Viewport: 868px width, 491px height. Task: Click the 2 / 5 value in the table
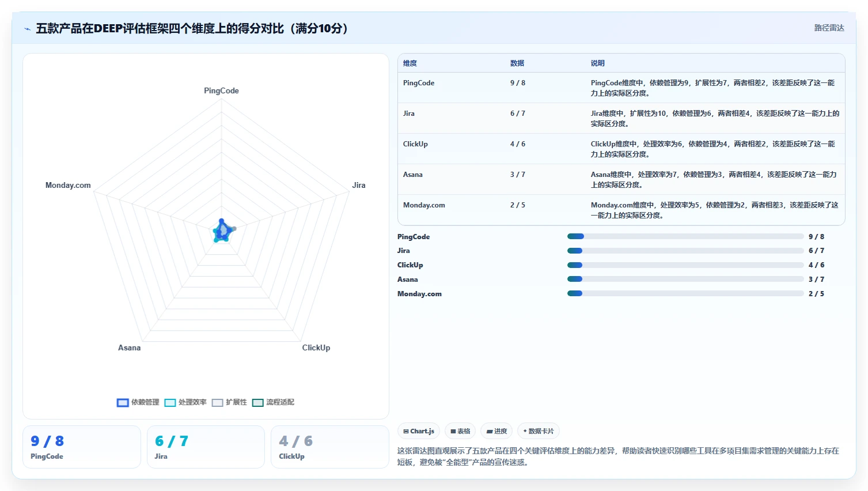(x=518, y=205)
